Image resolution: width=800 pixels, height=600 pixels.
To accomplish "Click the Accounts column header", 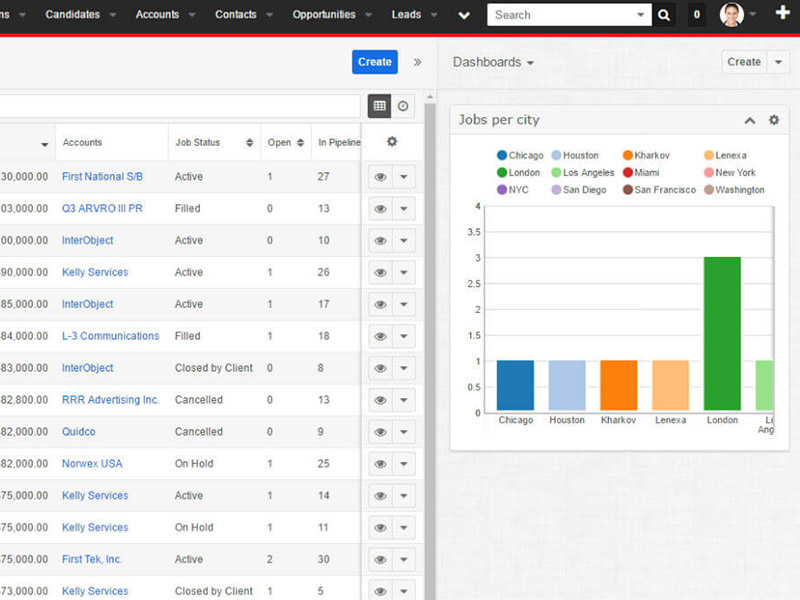I will pos(82,142).
